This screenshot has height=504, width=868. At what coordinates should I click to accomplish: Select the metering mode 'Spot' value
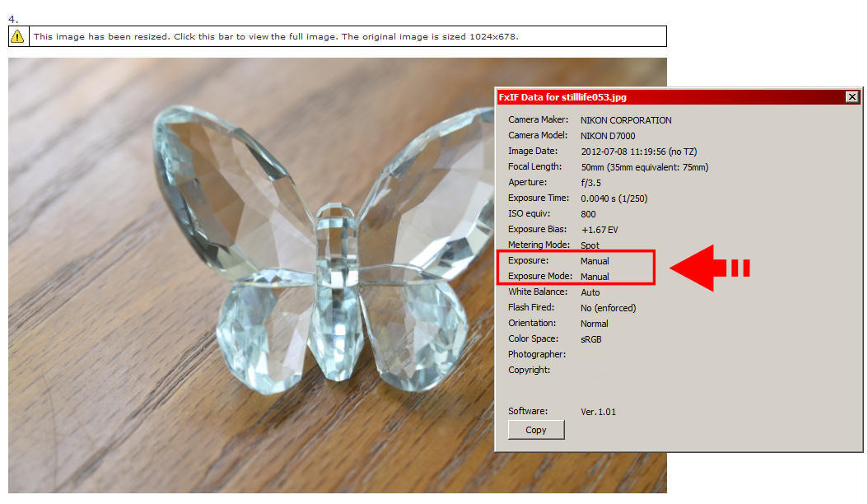click(x=590, y=245)
